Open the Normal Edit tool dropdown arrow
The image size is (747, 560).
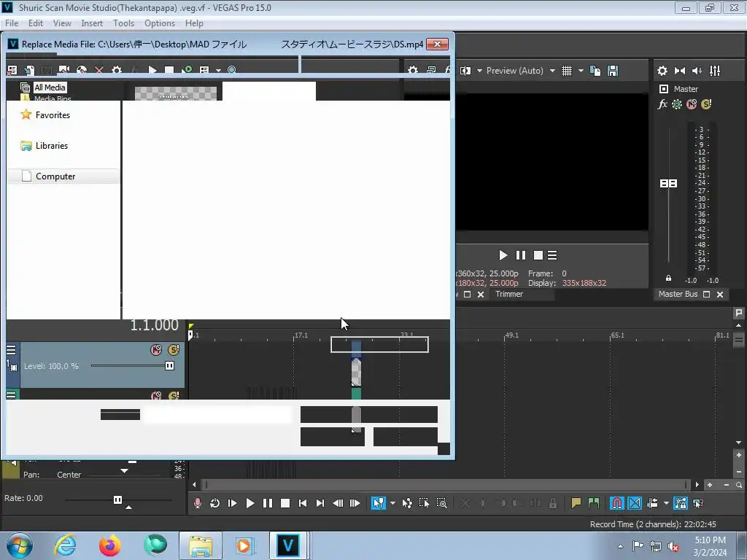[x=392, y=503]
